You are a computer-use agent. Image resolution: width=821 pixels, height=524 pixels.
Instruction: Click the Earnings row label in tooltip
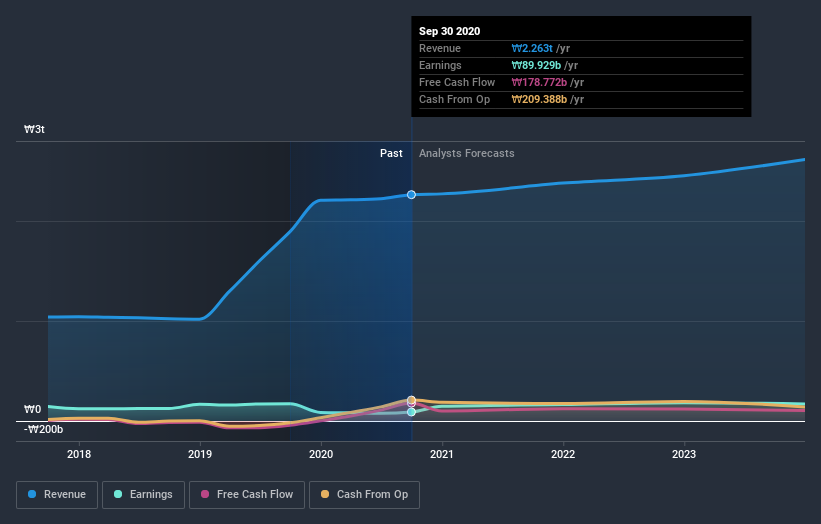point(440,65)
